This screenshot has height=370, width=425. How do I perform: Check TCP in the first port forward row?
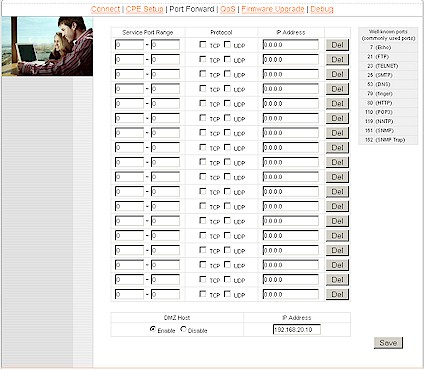pos(203,44)
